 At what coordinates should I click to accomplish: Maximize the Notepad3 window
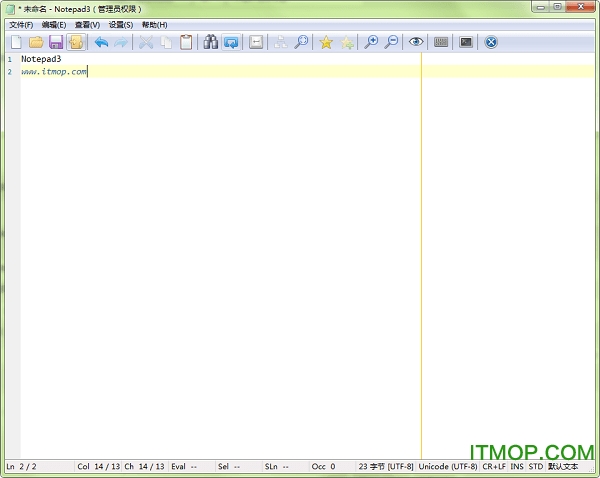click(x=558, y=7)
